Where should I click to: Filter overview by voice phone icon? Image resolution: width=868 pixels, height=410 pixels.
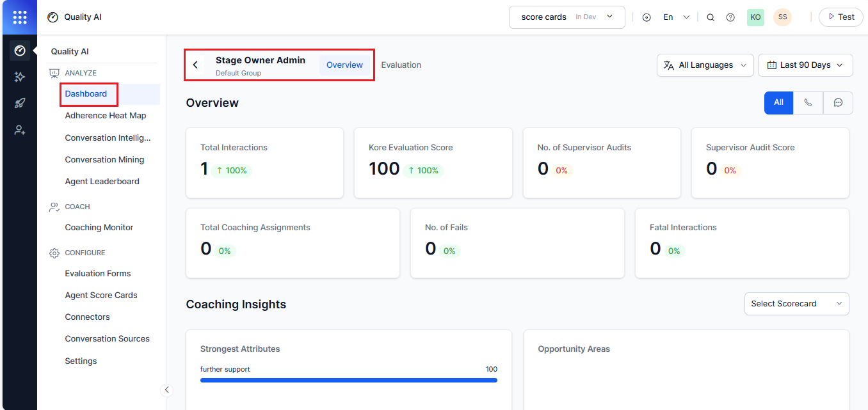[808, 102]
